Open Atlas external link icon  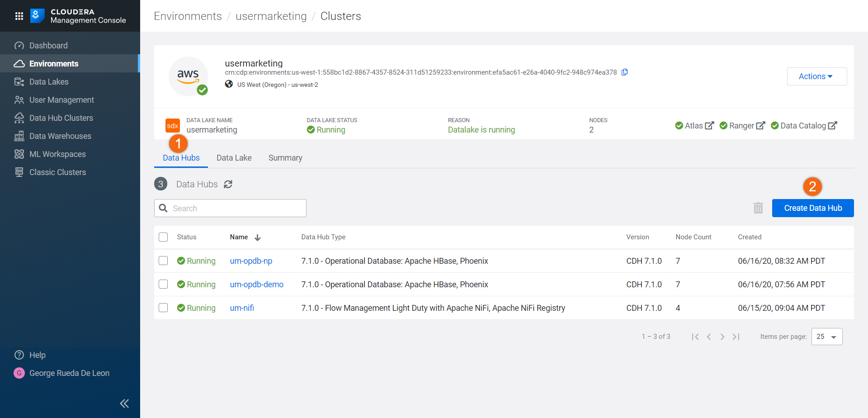(x=710, y=126)
